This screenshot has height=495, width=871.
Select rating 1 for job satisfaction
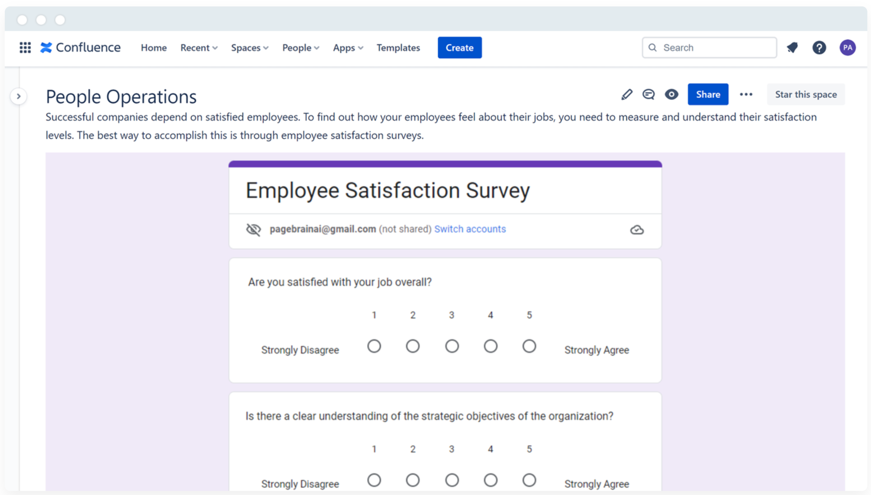pos(374,346)
